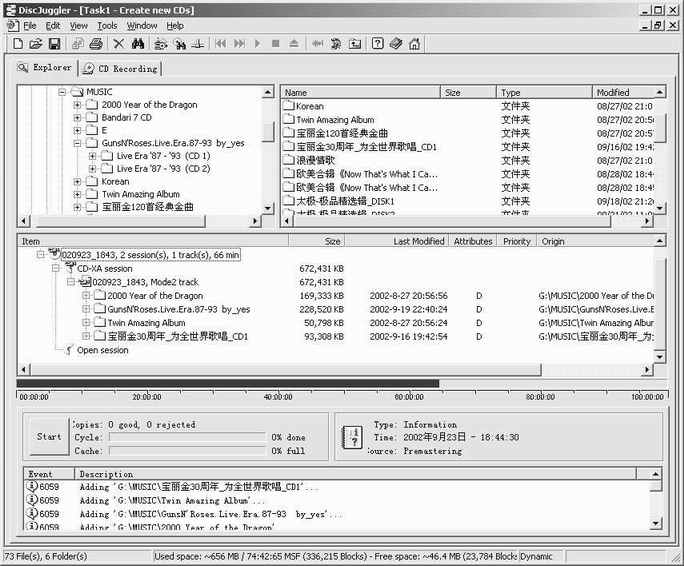Viewport: 684px width, 566px height.
Task: Open the Help menu
Action: coord(175,26)
